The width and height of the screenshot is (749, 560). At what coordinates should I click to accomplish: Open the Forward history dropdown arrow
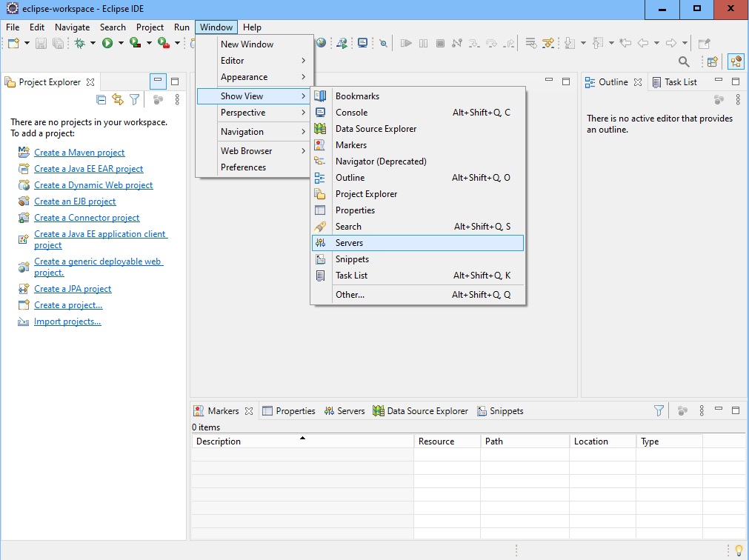(685, 44)
